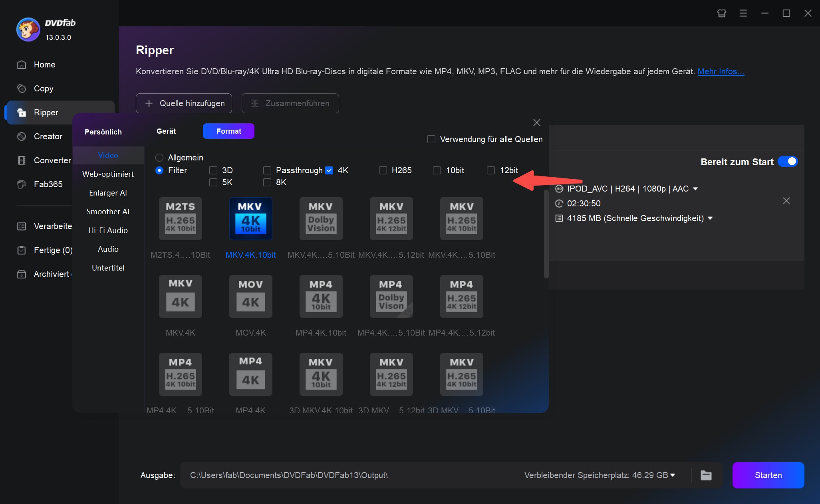Open the Audio category
The height and width of the screenshot is (504, 820).
[x=108, y=249]
